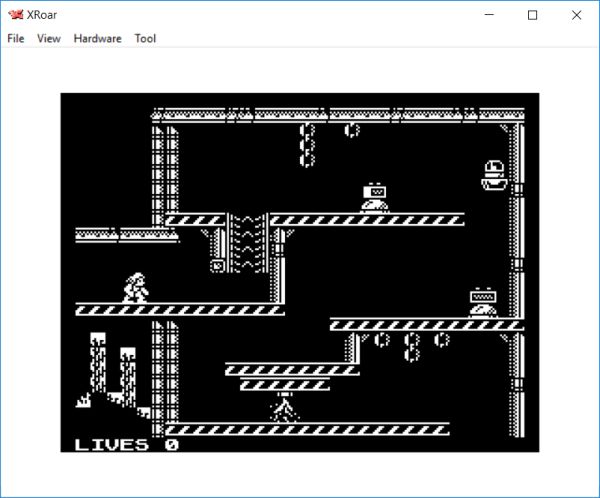Click the XRoar window title text
The width and height of the screenshot is (600, 498).
tap(46, 15)
